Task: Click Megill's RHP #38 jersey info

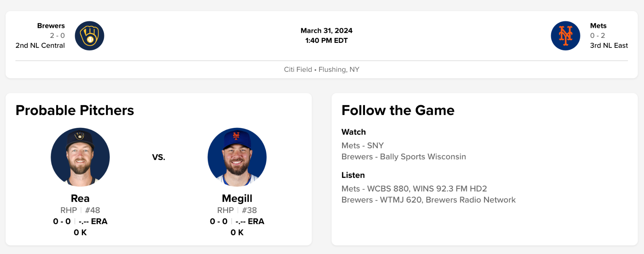Action: click(237, 210)
